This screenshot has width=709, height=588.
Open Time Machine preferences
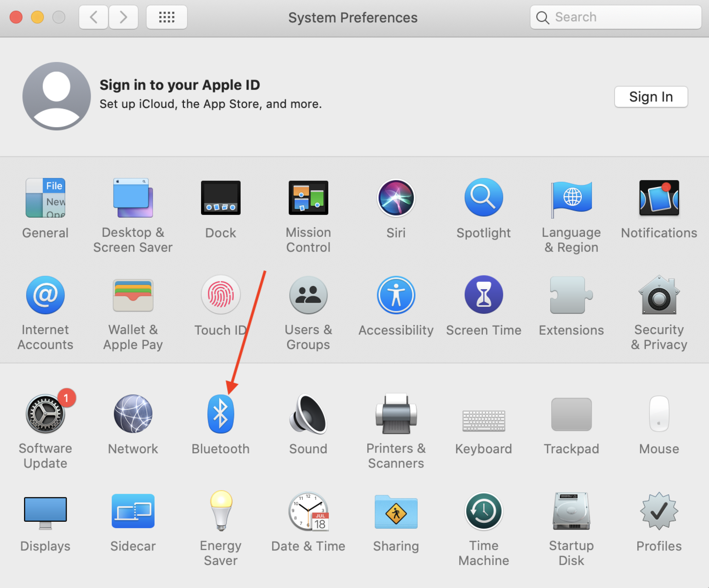point(484,511)
